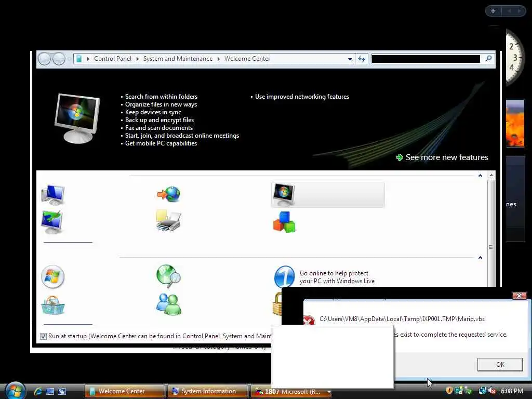Open the two-people Messenger icon

pyautogui.click(x=169, y=304)
